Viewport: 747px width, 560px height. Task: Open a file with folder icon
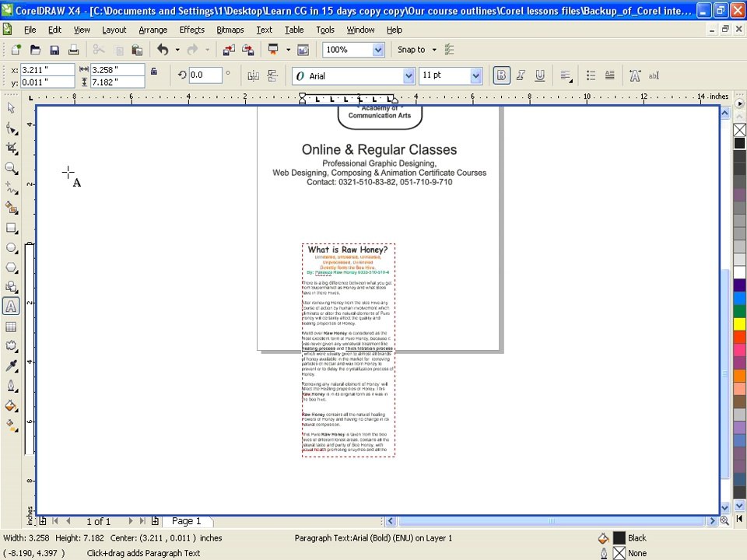[x=35, y=50]
